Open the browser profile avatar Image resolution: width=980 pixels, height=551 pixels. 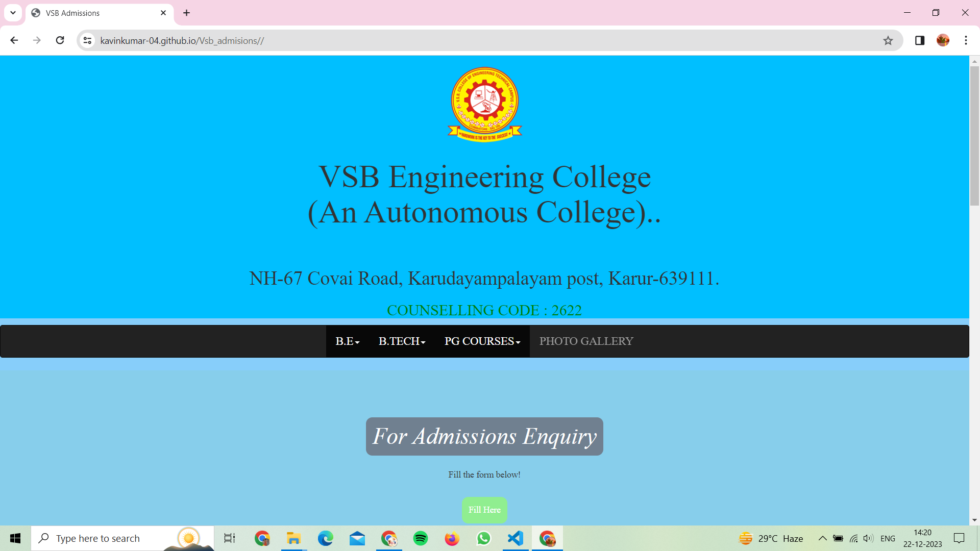(x=943, y=40)
